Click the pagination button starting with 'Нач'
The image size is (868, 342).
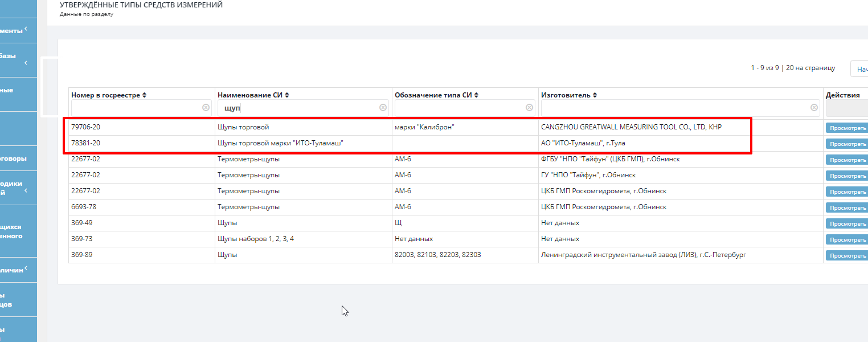pos(859,69)
